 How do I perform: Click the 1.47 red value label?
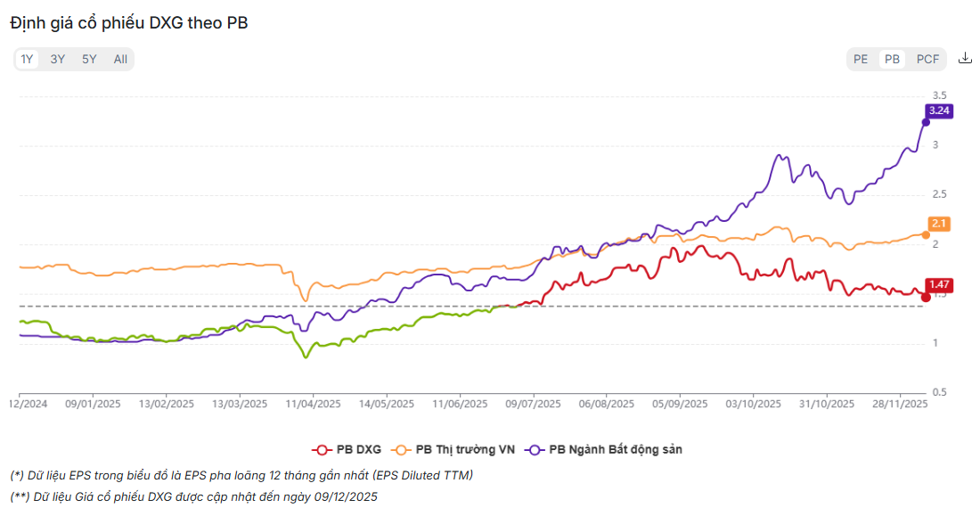(x=939, y=285)
